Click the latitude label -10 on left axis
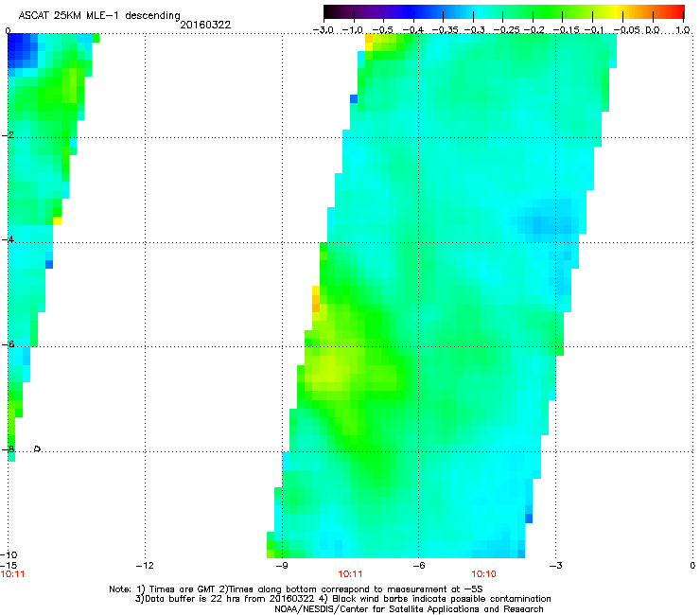Image resolution: width=700 pixels, height=615 pixels. tap(9, 554)
